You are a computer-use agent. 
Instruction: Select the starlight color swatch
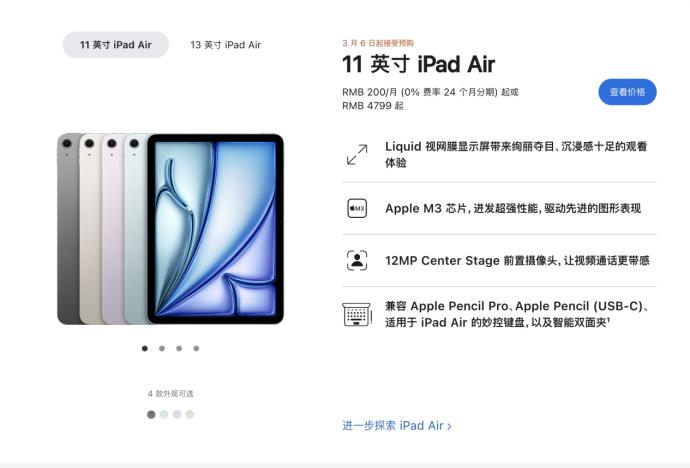point(190,414)
